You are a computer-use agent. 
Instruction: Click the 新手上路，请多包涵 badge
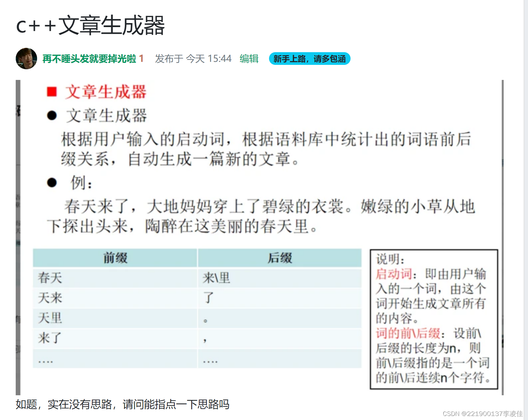tap(309, 59)
